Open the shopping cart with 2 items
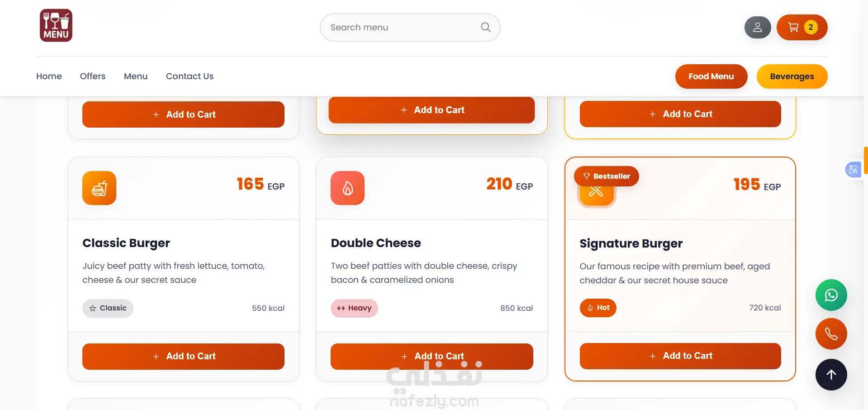The image size is (868, 410). [802, 27]
